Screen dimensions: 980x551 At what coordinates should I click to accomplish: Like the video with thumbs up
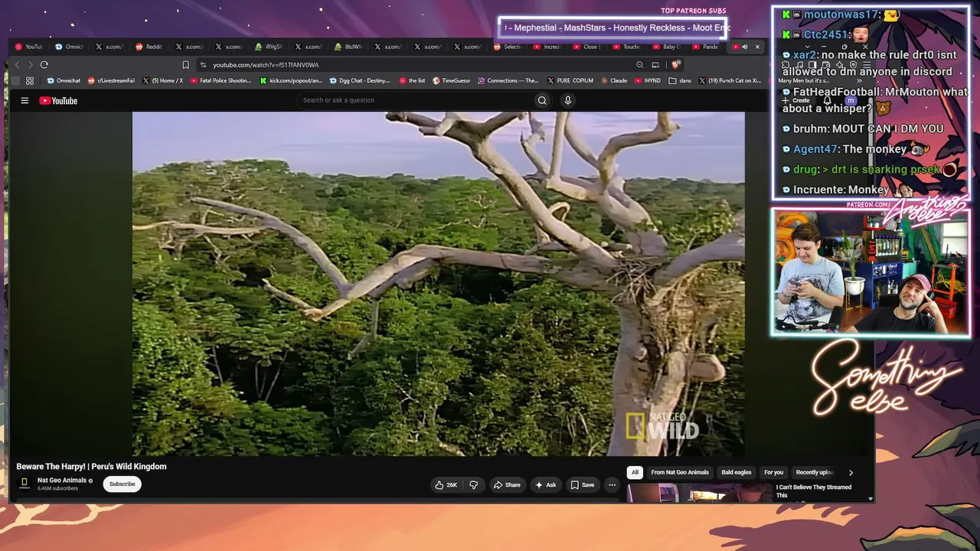click(446, 484)
